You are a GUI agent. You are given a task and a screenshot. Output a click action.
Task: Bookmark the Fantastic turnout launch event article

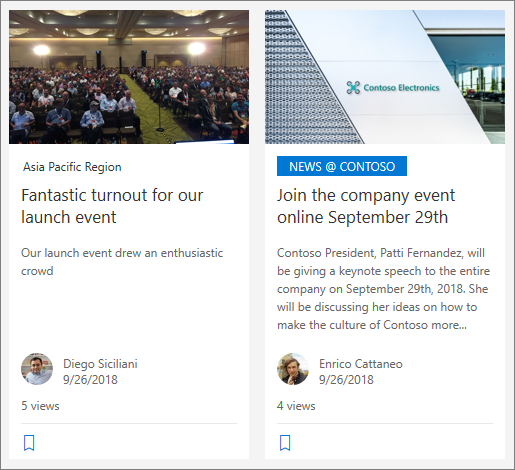[x=29, y=443]
